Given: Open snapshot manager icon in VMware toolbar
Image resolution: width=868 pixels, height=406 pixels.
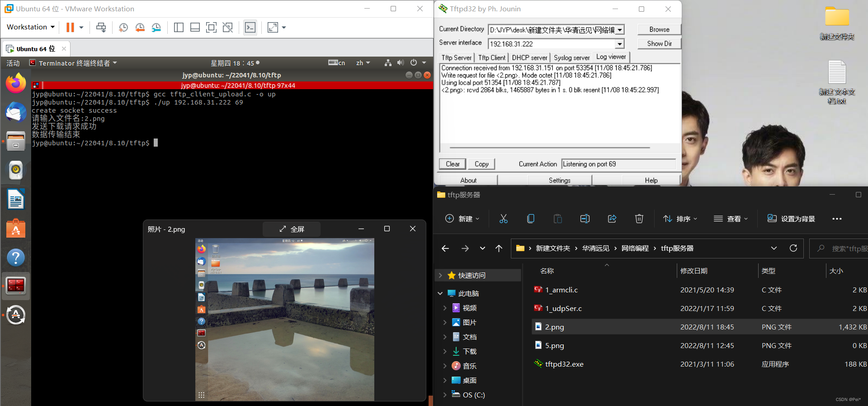Looking at the screenshot, I should click(x=156, y=28).
